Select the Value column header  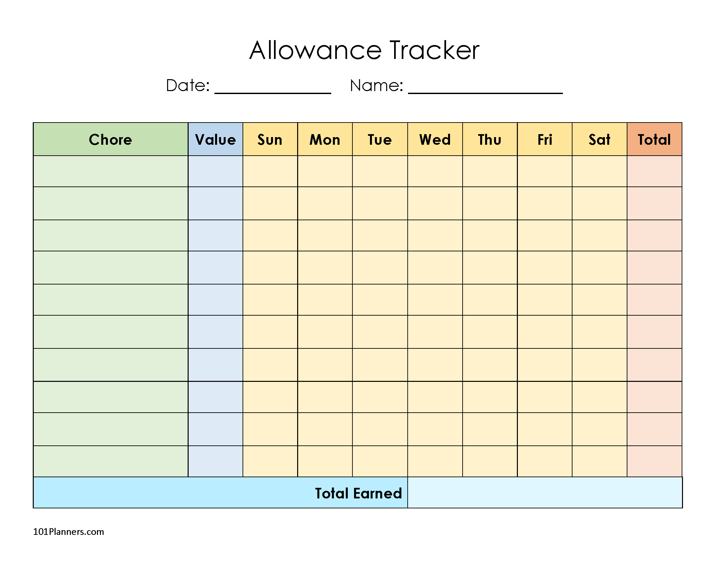click(x=215, y=139)
